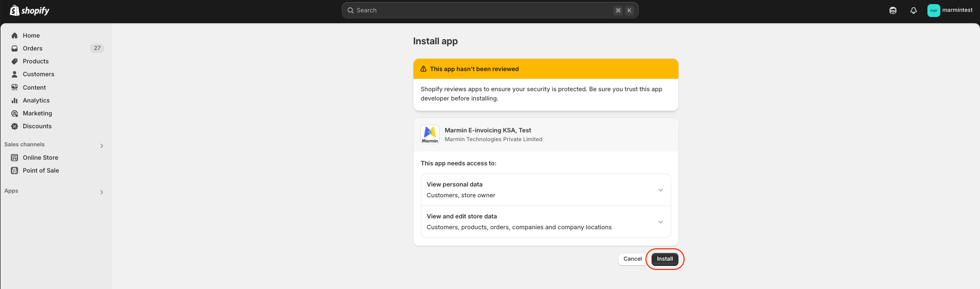The image size is (980, 289).
Task: Open the notifications bell
Action: coord(913,10)
